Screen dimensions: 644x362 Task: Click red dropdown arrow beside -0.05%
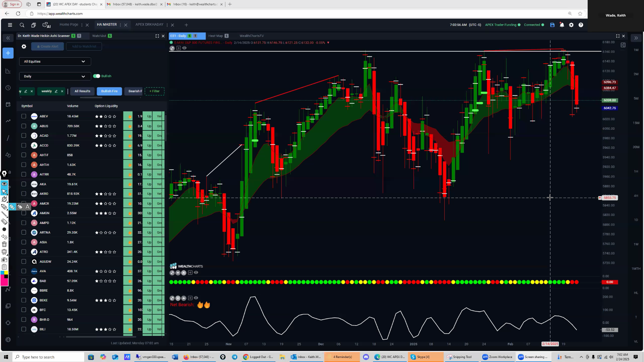click(x=328, y=43)
